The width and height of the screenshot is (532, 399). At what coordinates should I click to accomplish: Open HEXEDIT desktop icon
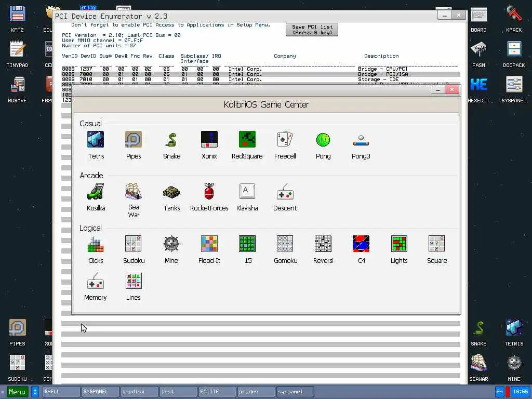pos(478,89)
